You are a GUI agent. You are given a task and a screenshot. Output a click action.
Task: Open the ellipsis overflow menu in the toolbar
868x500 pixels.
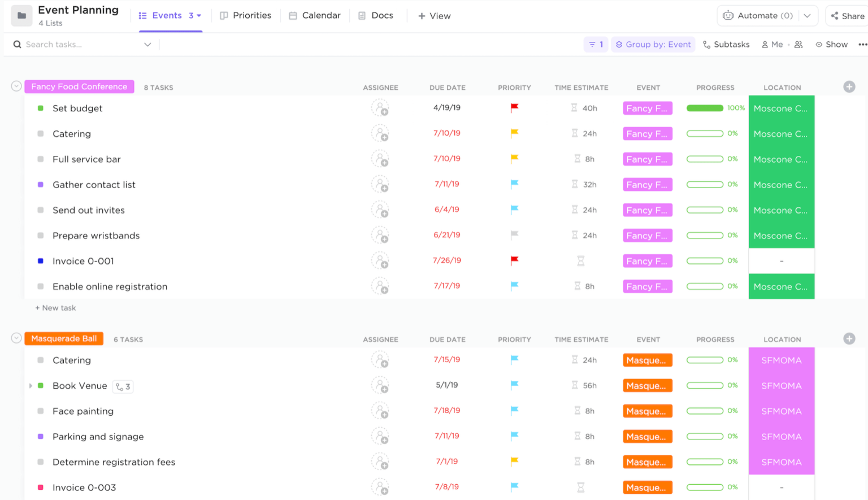tap(862, 44)
